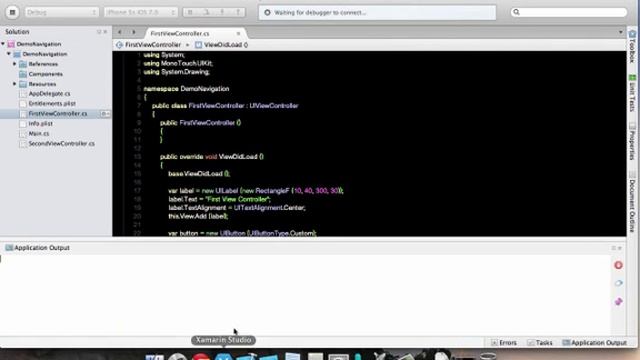The height and width of the screenshot is (360, 640).
Task: Click the 'this.View.Add (label);' code line
Action: (198, 216)
